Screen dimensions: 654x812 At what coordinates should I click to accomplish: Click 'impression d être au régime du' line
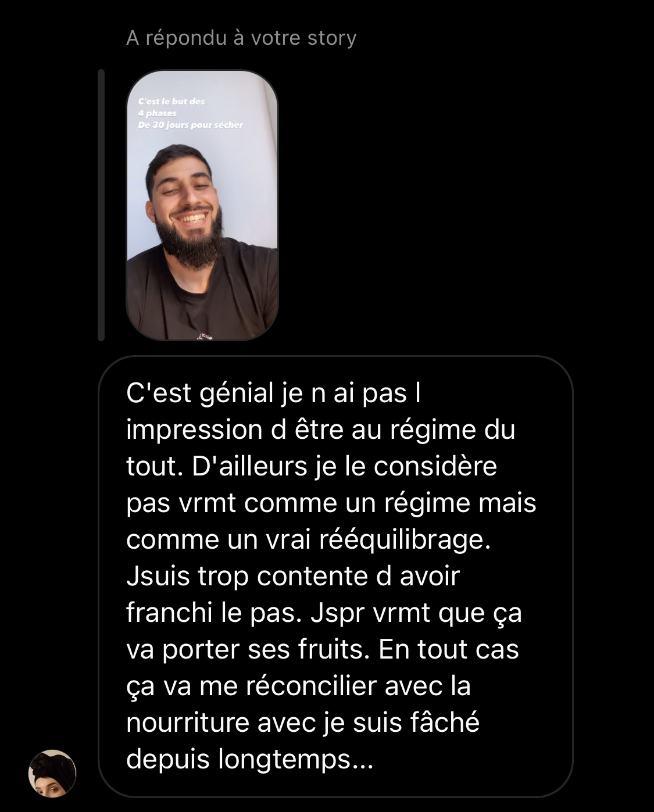[321, 430]
